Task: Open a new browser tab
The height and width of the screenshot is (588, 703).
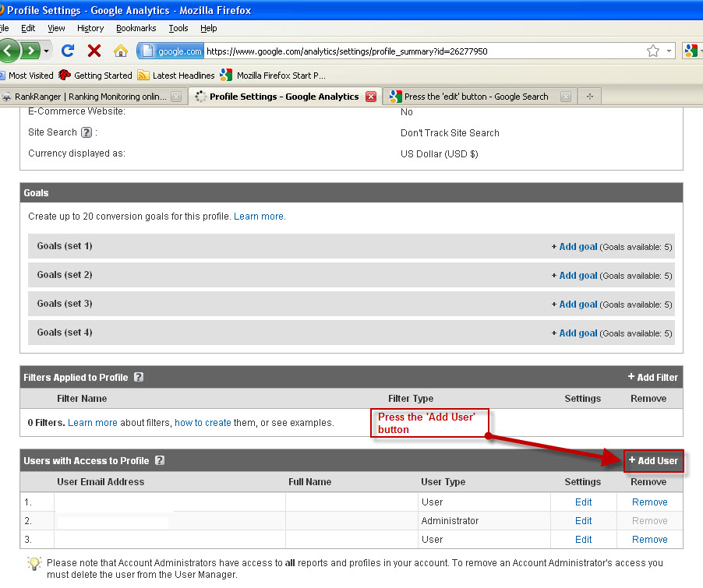Action: [x=589, y=97]
